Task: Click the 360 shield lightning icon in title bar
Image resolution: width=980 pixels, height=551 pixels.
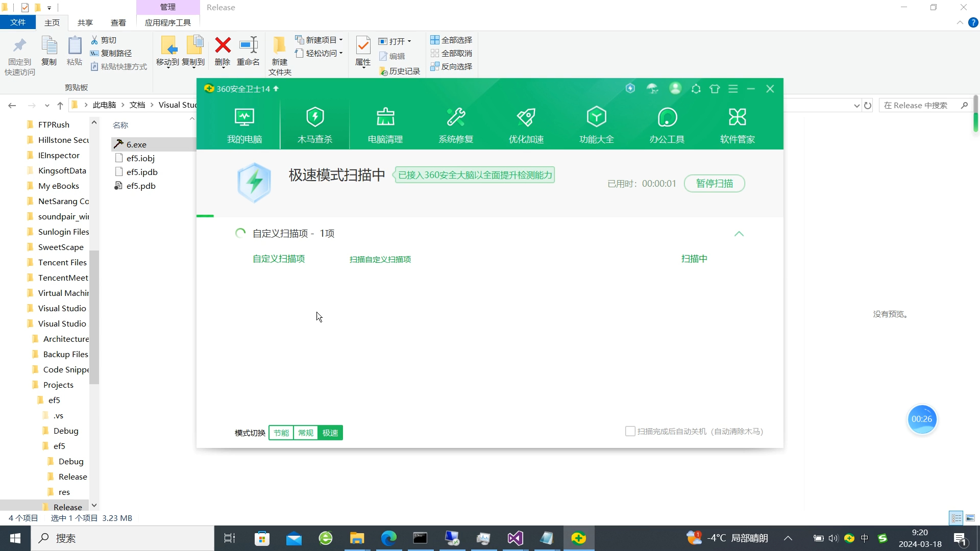Action: click(x=630, y=88)
